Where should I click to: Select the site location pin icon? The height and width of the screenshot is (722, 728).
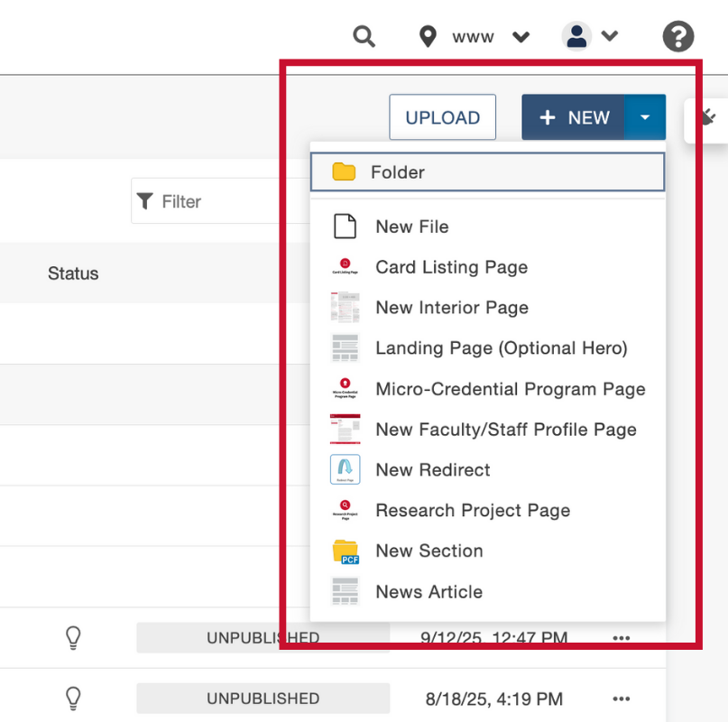(x=427, y=36)
